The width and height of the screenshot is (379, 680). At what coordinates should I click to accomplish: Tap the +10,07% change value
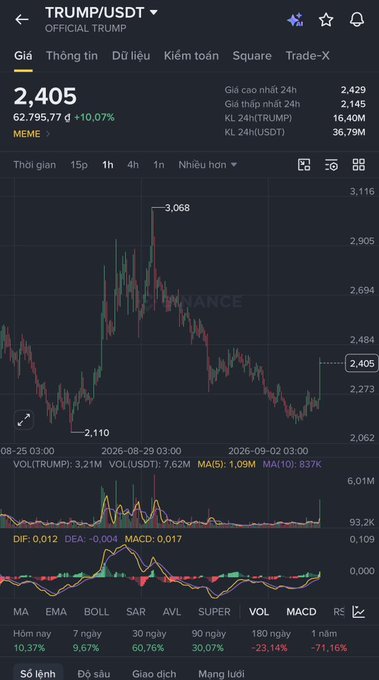click(94, 118)
